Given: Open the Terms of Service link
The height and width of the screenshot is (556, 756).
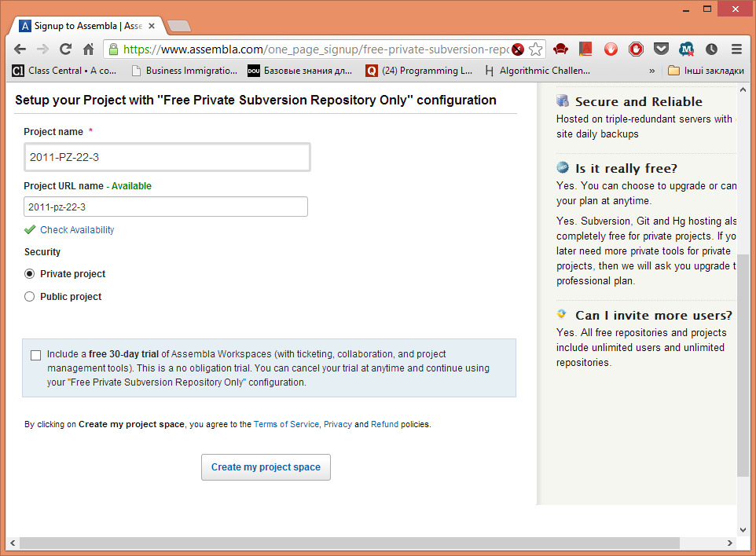Looking at the screenshot, I should pos(286,425).
